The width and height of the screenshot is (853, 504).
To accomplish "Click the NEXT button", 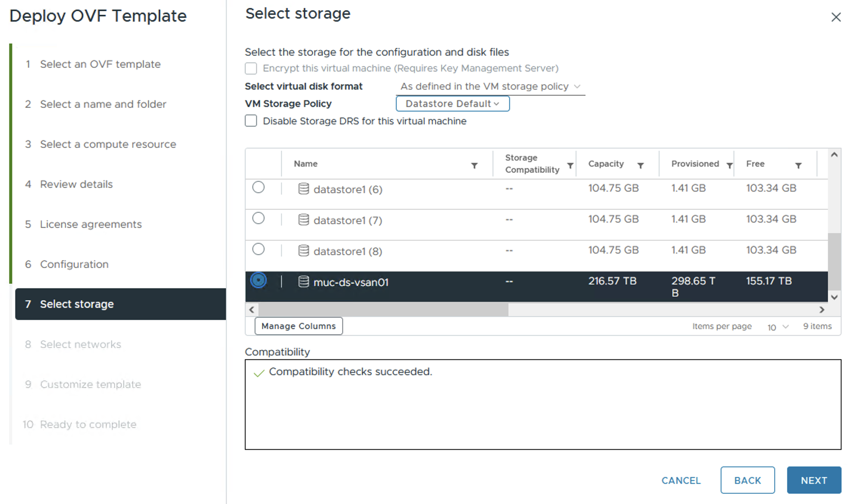I will pos(814,480).
